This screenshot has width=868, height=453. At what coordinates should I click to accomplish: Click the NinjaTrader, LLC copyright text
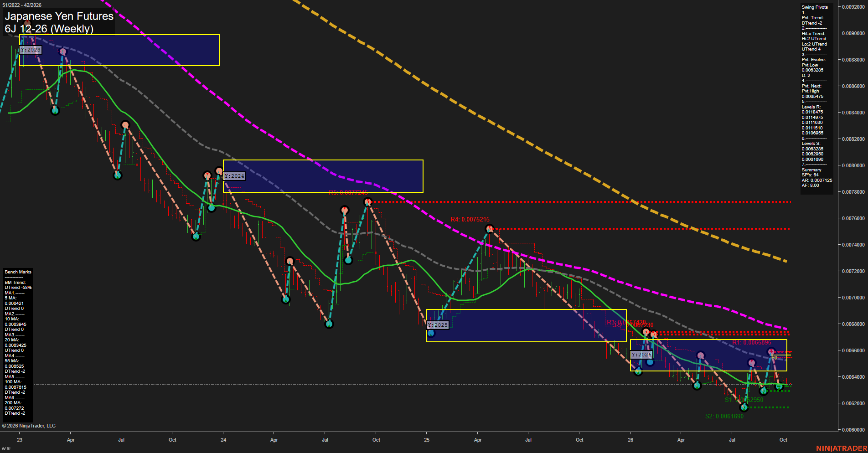coord(29,426)
